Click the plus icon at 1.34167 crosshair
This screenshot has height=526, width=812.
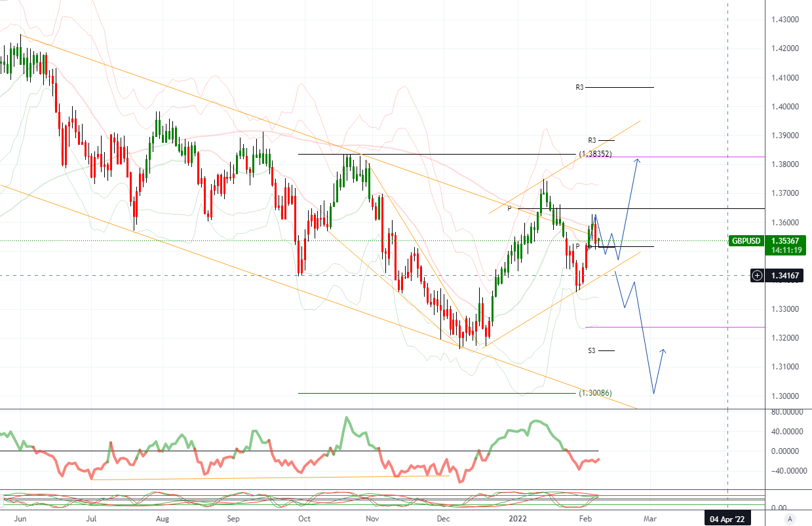[x=757, y=275]
